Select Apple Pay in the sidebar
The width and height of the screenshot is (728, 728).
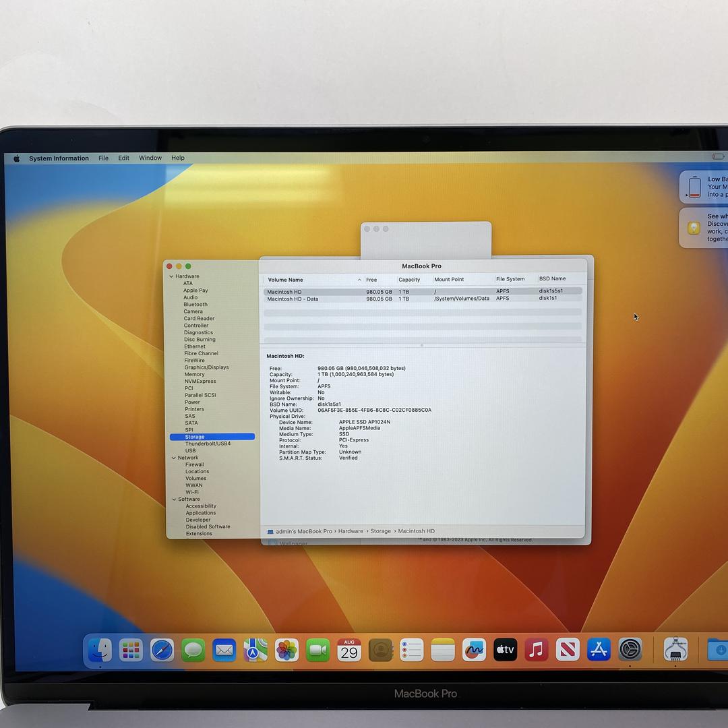pos(195,291)
